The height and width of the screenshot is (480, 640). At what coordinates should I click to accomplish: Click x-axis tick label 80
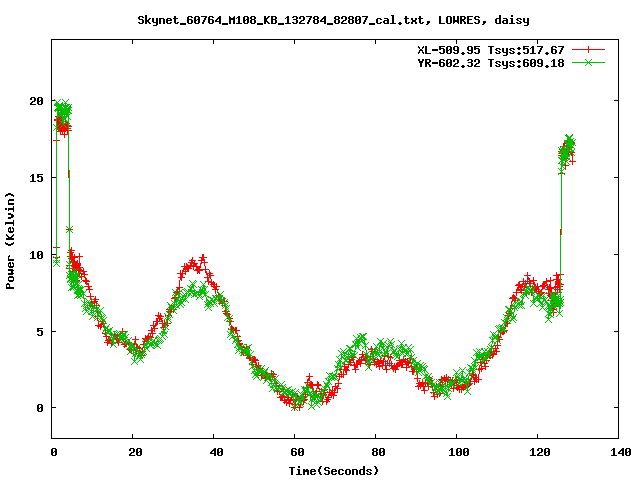378,452
